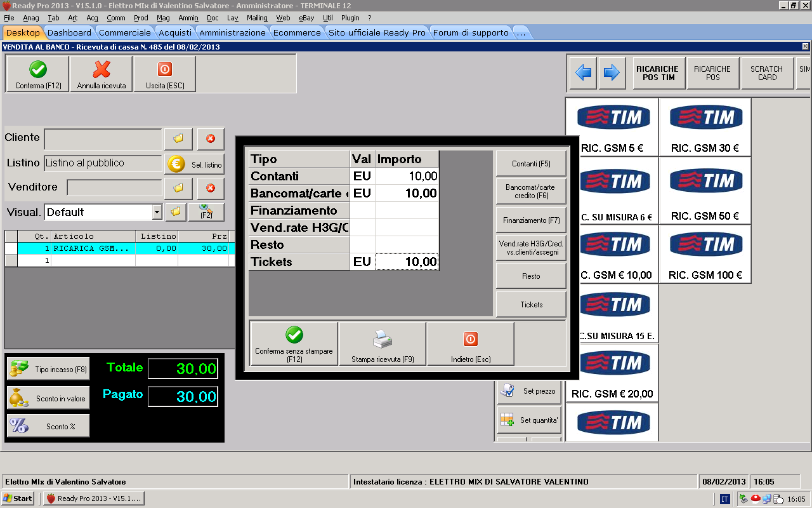Viewport: 812px width, 508px height.
Task: Clear the Venditore field with red X
Action: click(211, 188)
